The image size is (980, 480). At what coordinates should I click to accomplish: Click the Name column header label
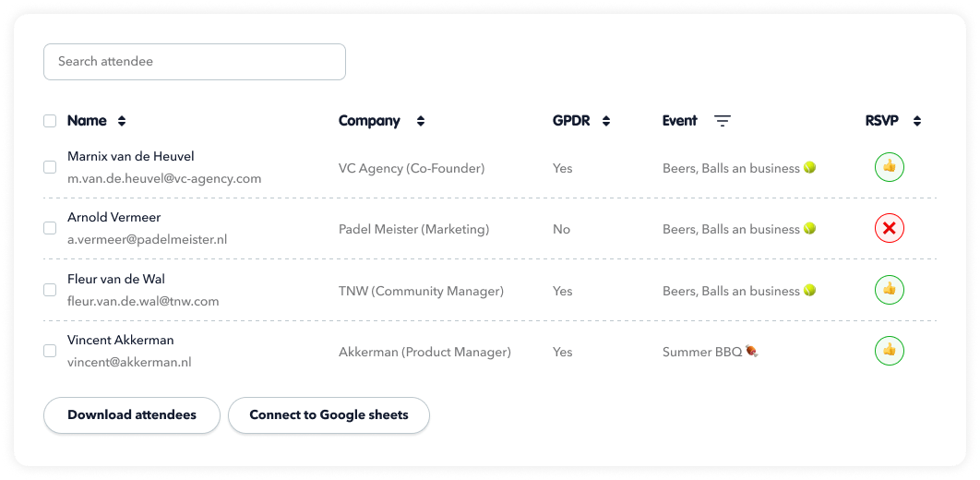87,121
